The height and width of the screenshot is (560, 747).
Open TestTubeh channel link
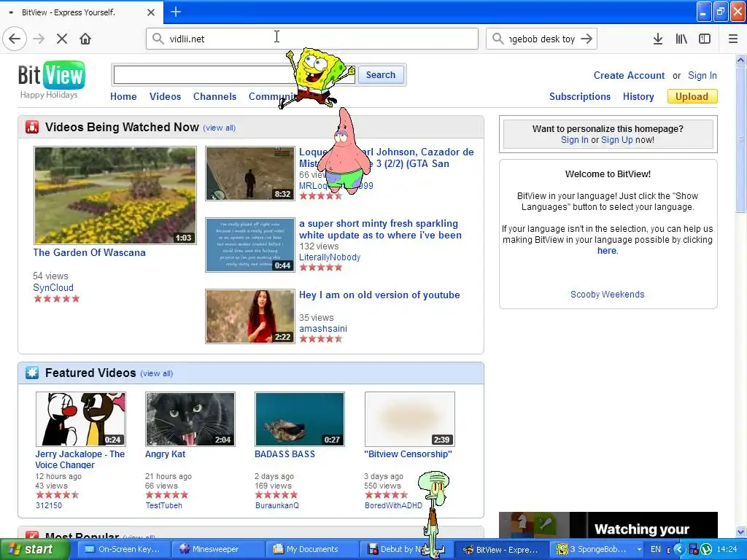point(164,505)
